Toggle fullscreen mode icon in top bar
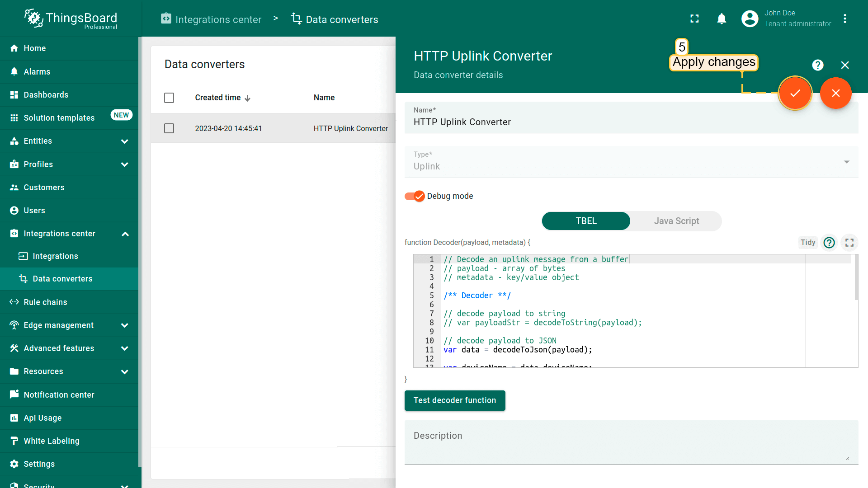The image size is (868, 488). (x=694, y=19)
